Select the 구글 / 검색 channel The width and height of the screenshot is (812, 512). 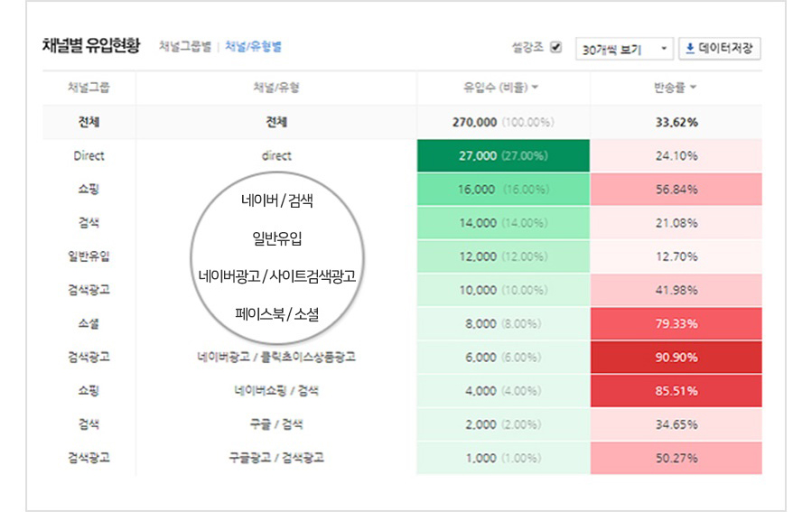276,424
